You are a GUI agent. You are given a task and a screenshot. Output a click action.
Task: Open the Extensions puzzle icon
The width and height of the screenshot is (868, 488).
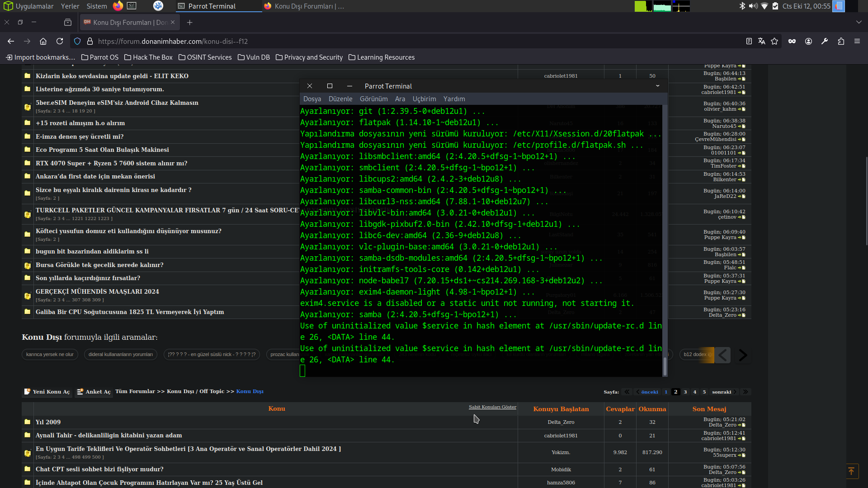click(841, 41)
